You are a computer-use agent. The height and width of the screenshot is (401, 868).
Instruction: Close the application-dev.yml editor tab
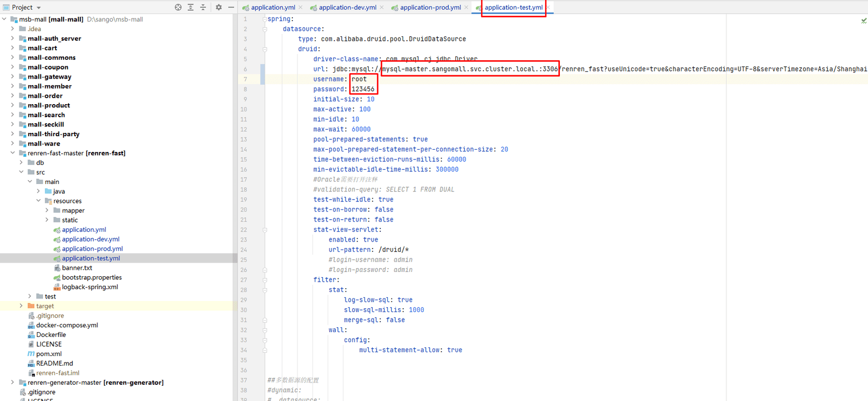382,8
